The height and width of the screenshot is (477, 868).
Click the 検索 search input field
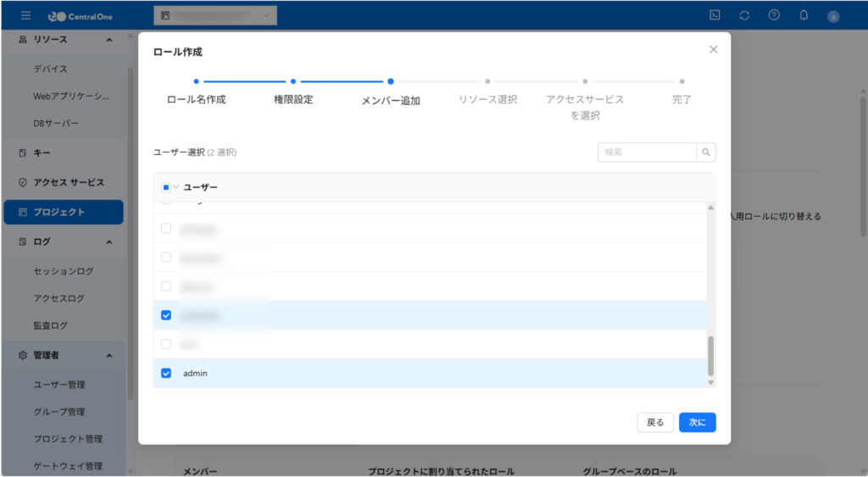pyautogui.click(x=647, y=153)
